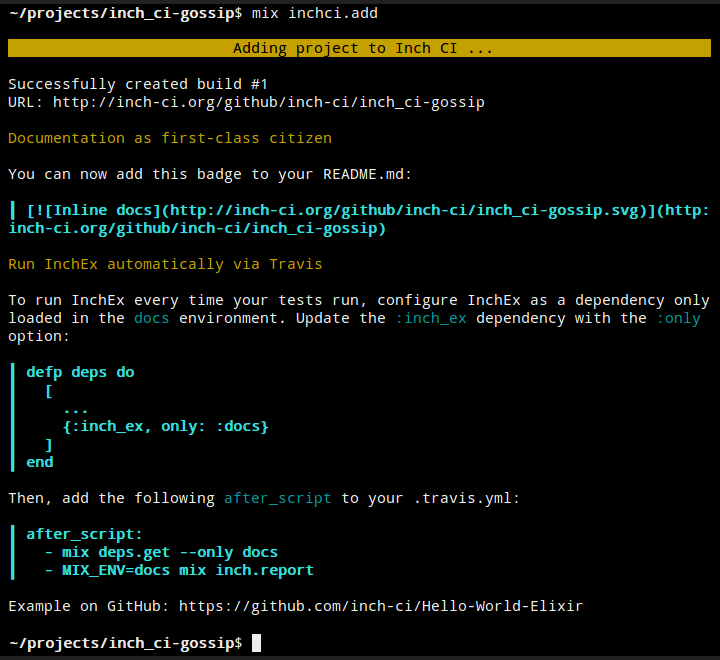720x660 pixels.
Task: Open the inch-ci.org project URL
Action: click(x=269, y=102)
